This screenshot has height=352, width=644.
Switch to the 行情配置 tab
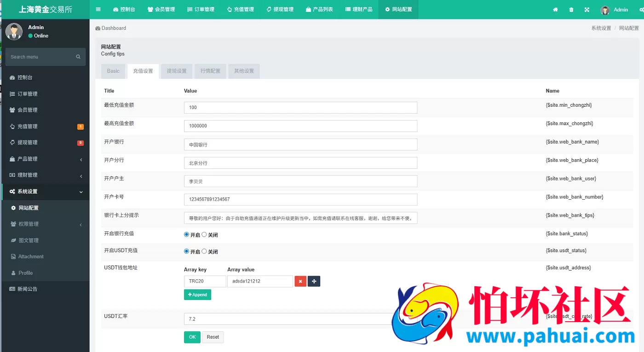[x=210, y=71]
